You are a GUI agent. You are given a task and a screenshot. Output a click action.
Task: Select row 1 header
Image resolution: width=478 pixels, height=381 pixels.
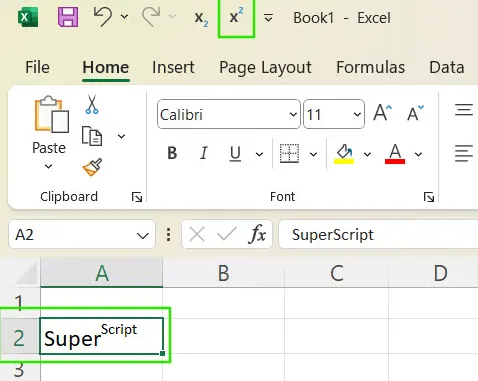coord(19,303)
